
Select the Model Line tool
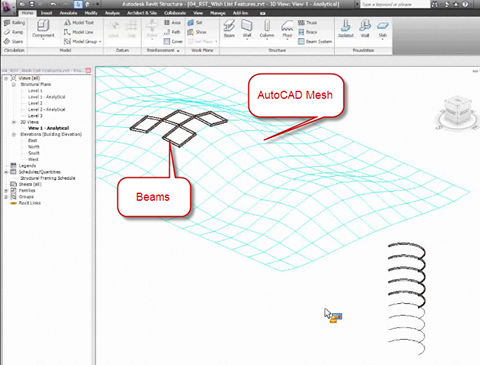click(79, 32)
